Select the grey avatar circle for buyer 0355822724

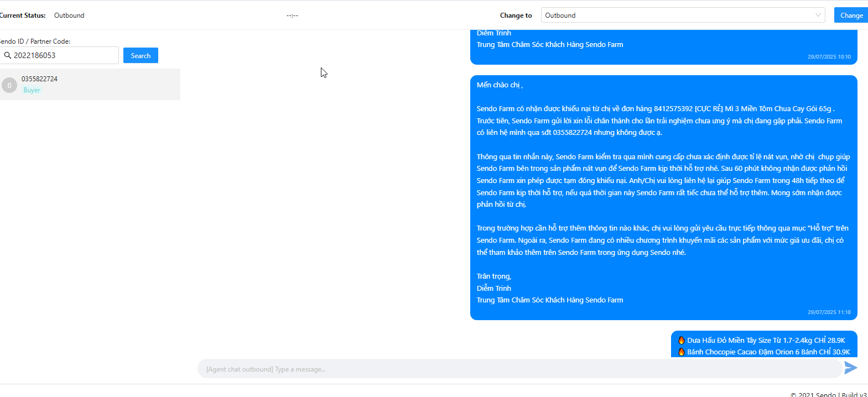click(x=9, y=85)
